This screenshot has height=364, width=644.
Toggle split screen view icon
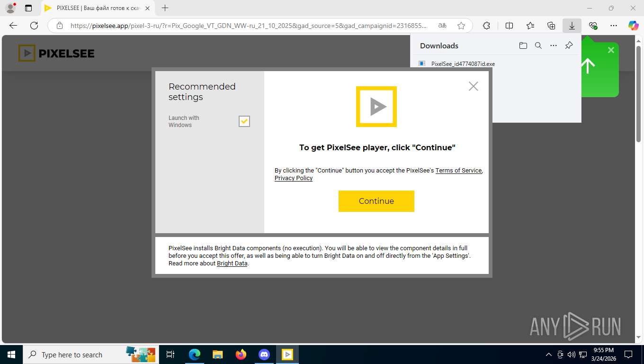click(x=509, y=26)
